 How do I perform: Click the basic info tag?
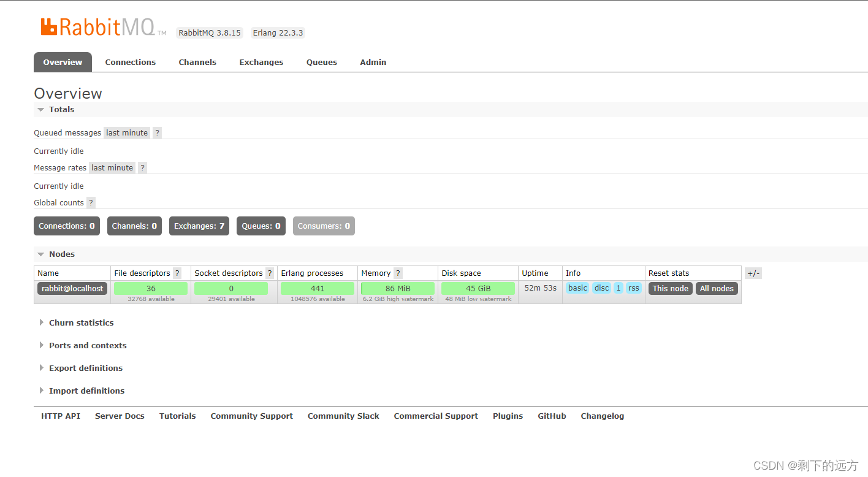click(577, 288)
